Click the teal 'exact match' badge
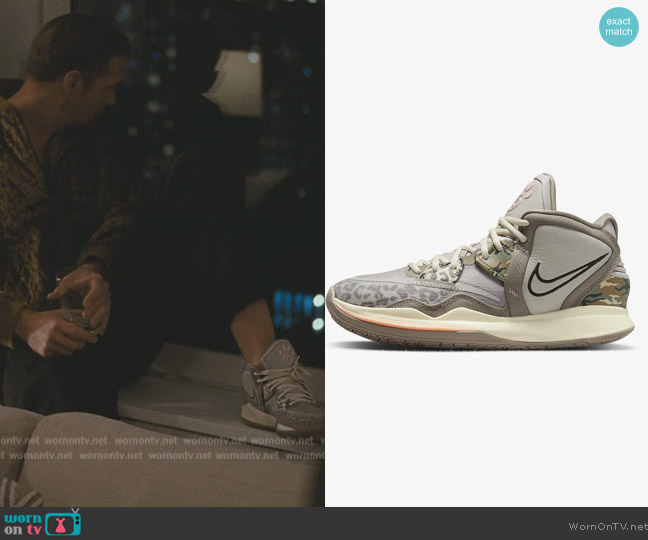Screen dimensions: 648x540 tap(618, 27)
